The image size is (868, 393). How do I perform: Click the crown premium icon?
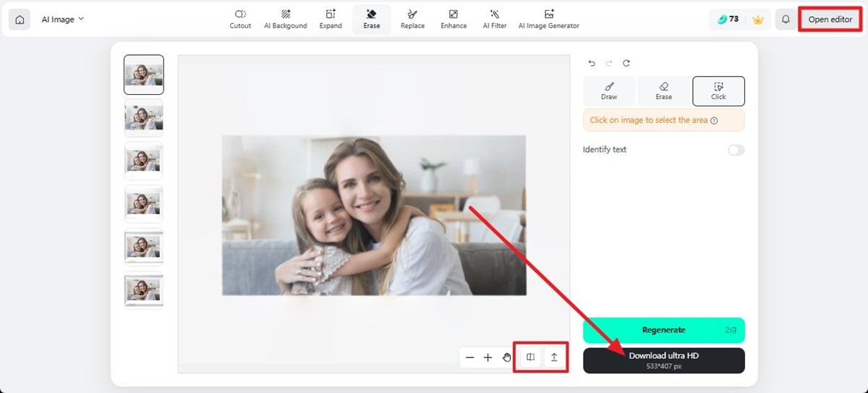(758, 20)
